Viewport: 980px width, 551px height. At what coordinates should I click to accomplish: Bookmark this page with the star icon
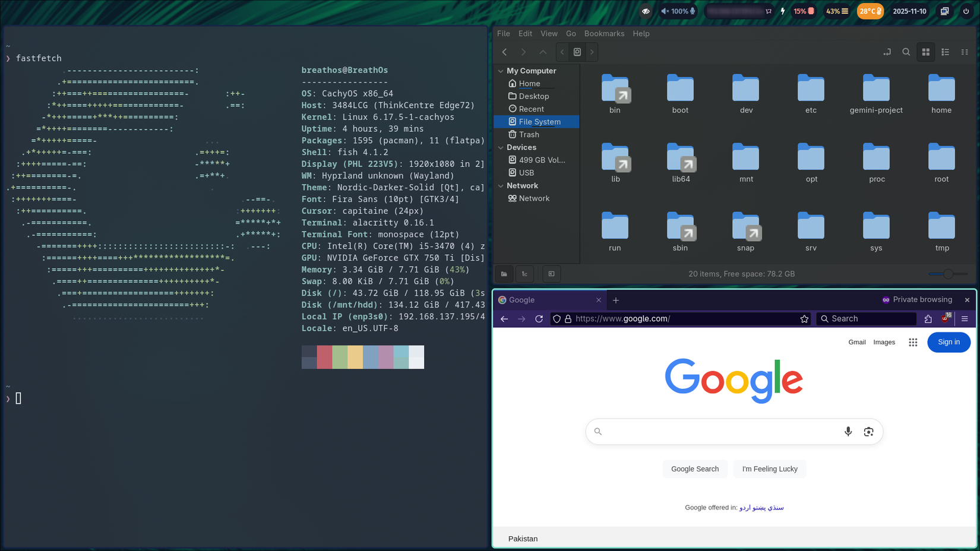click(804, 319)
